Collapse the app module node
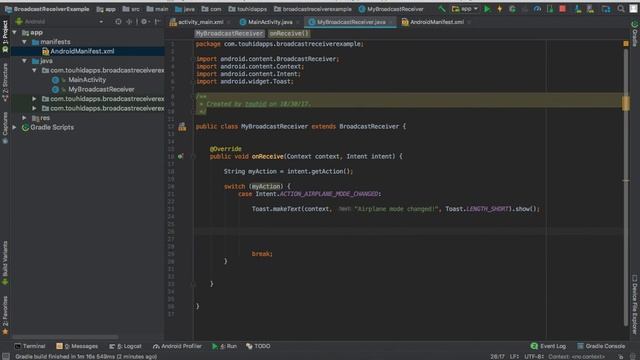The width and height of the screenshot is (640, 360). [x=15, y=32]
